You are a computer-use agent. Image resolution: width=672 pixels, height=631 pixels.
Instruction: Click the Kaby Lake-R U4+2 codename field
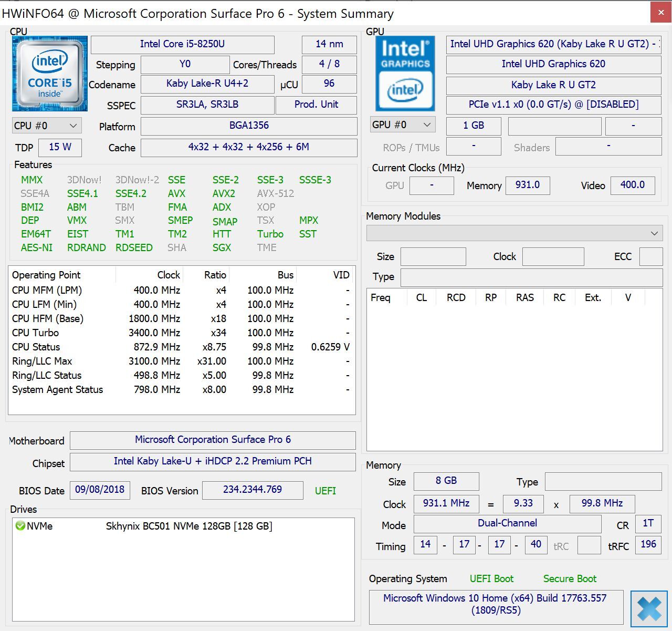(207, 84)
